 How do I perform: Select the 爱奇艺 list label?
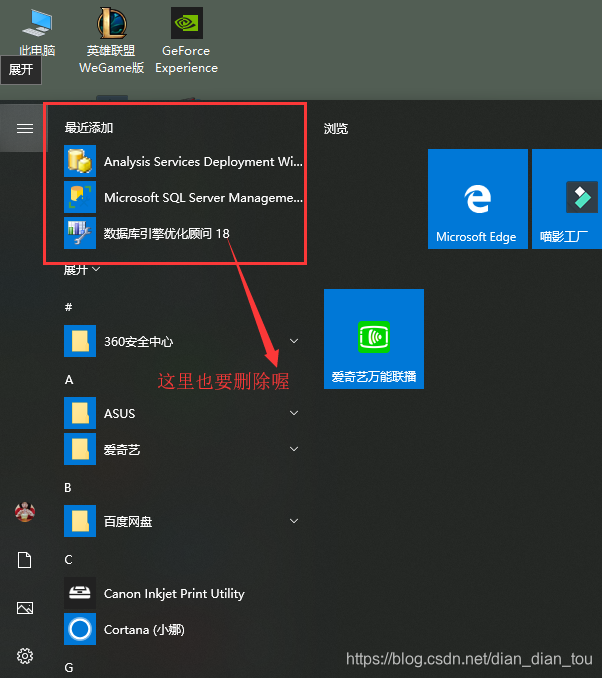pos(122,450)
